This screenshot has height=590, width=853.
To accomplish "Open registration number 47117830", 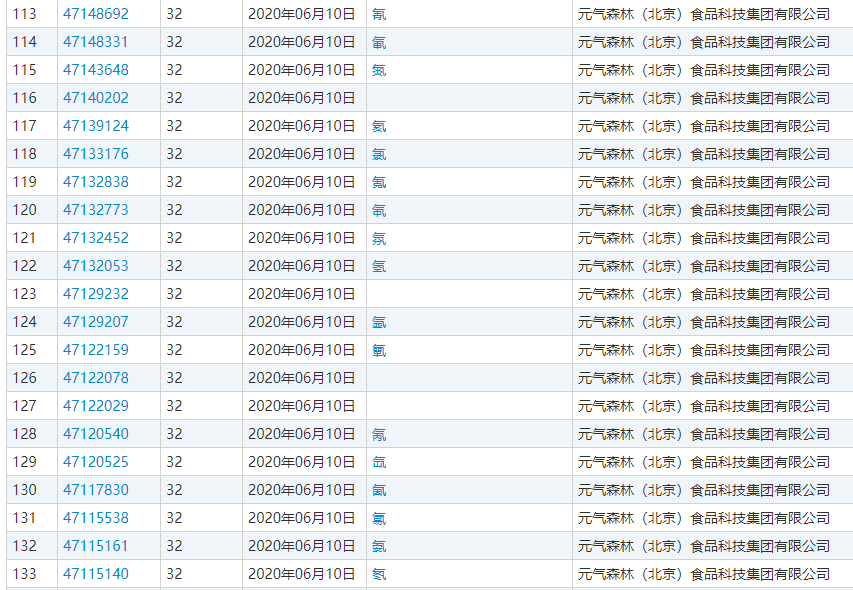I will pyautogui.click(x=96, y=490).
